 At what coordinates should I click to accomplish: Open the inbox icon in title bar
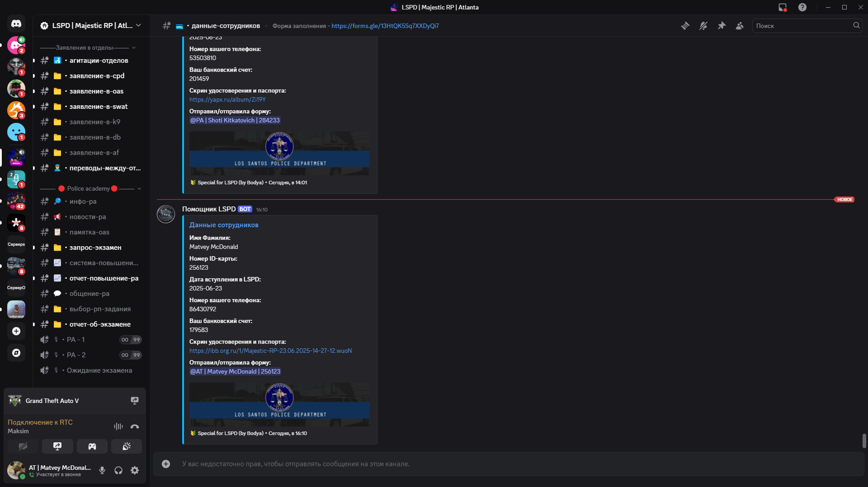(783, 7)
